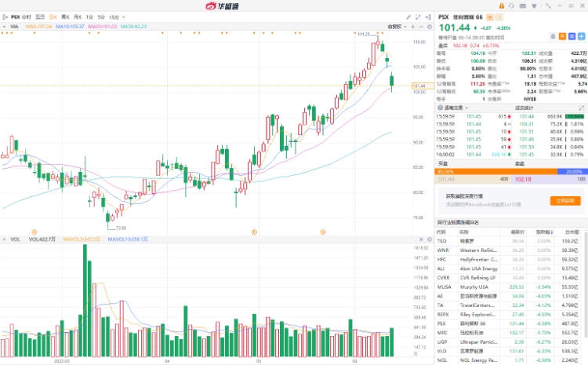Select the Riley Exploration row

point(510,314)
